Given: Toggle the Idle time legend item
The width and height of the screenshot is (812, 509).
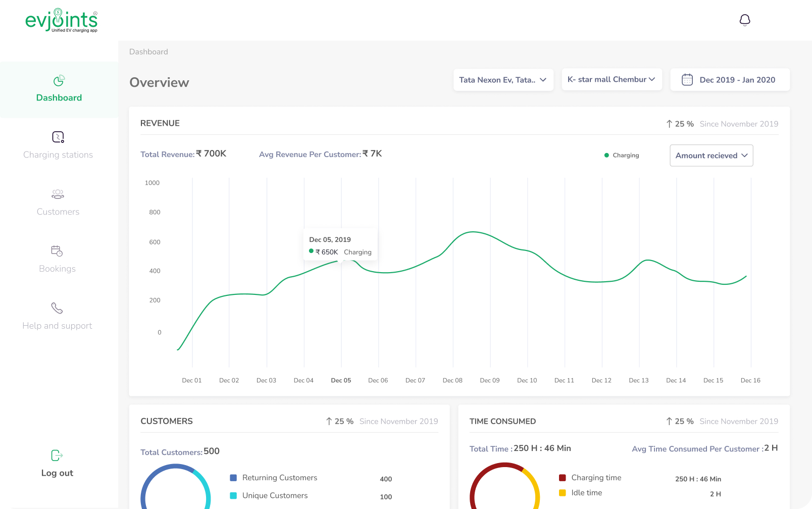Looking at the screenshot, I should click(x=586, y=493).
